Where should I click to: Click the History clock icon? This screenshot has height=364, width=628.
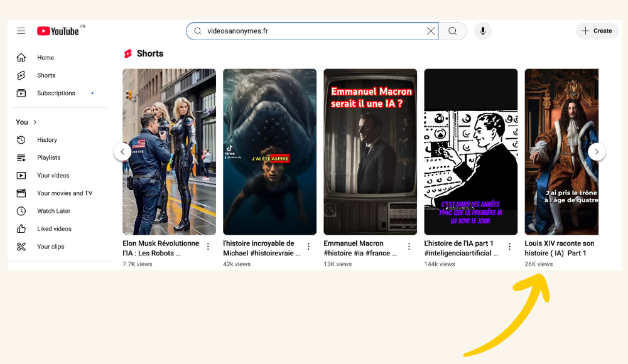(x=21, y=140)
